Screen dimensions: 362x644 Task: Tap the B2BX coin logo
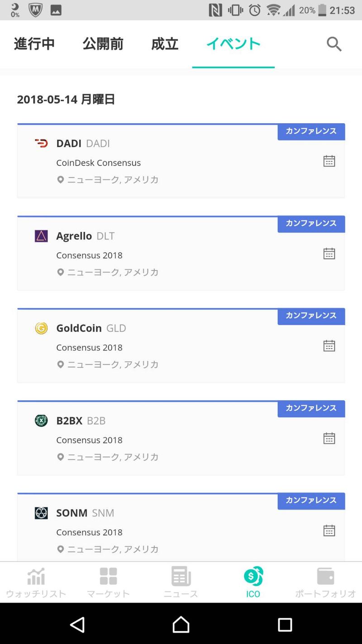41,421
